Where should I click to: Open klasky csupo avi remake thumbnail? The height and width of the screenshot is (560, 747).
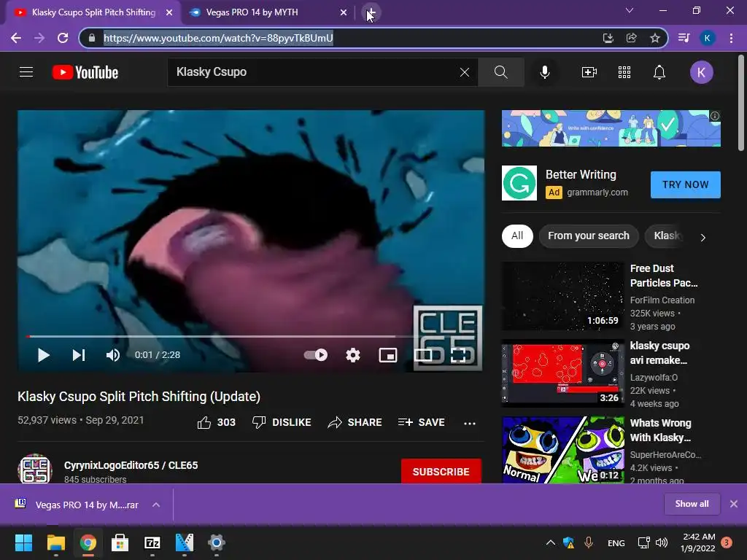click(562, 373)
